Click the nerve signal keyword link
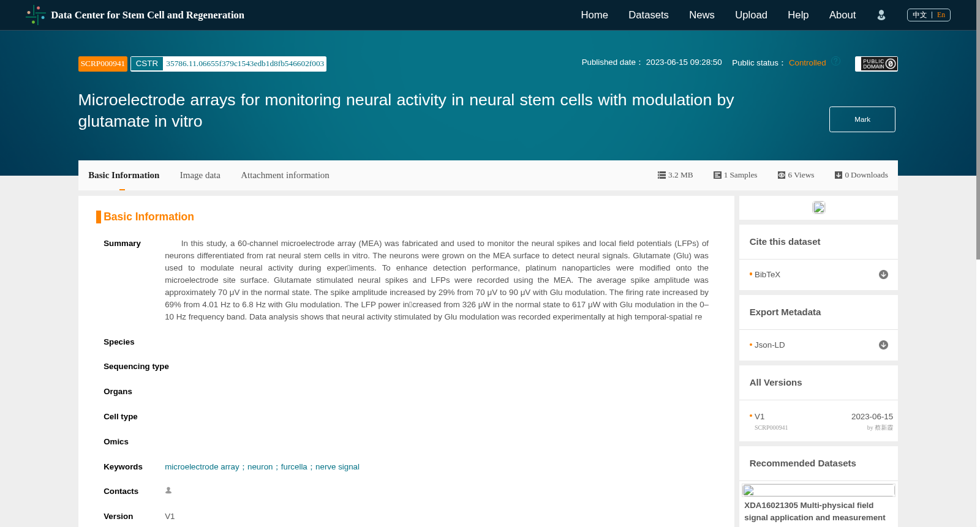Viewport: 980px width, 527px height. click(337, 467)
